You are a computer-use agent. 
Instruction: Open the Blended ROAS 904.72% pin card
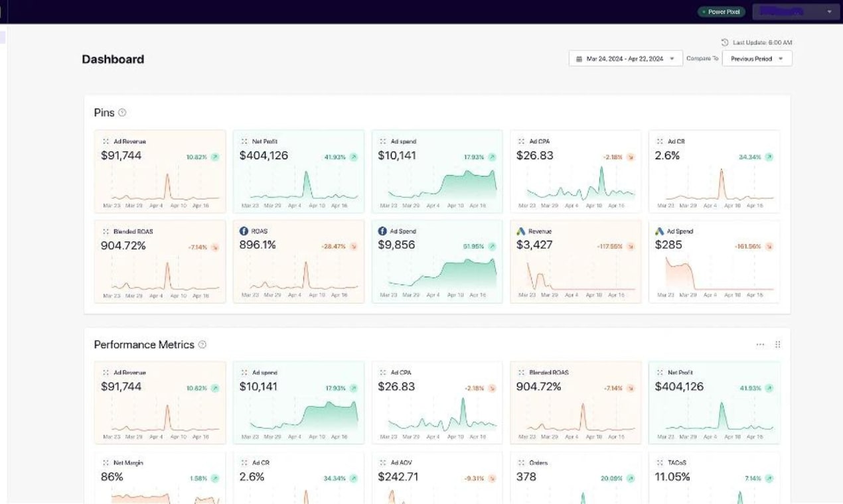point(160,261)
